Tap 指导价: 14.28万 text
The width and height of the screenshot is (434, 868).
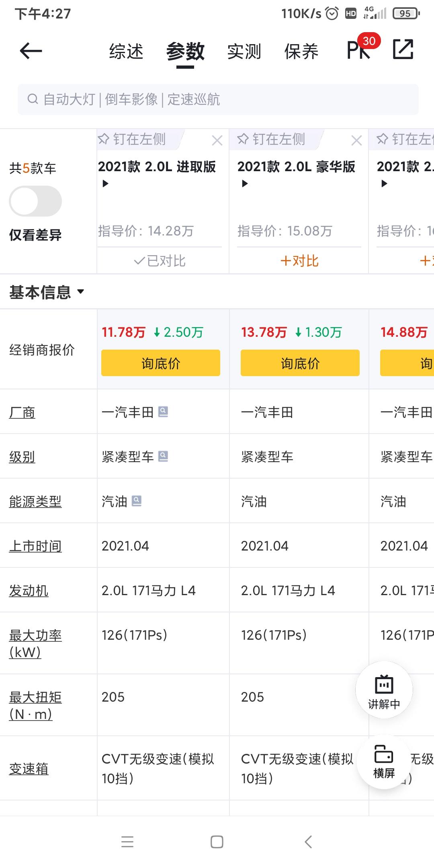click(146, 231)
